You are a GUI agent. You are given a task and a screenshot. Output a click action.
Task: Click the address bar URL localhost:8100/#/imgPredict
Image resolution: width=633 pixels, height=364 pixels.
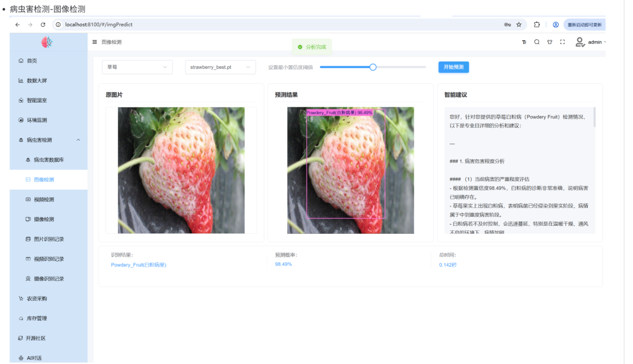click(99, 25)
